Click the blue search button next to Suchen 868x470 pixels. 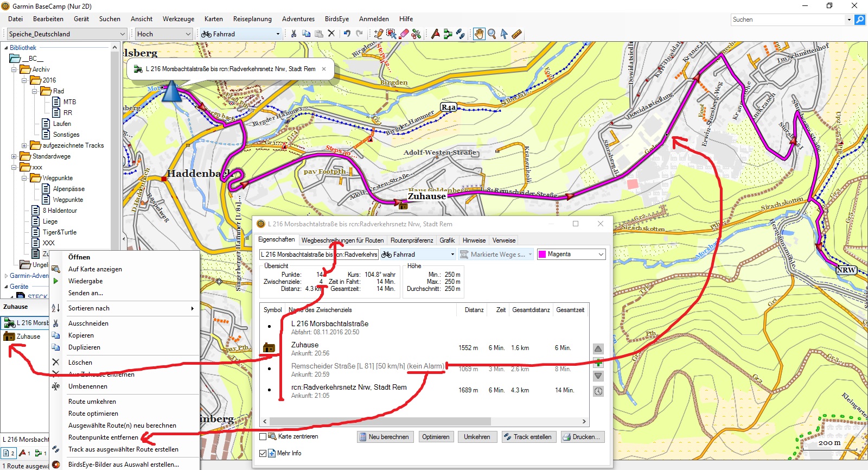point(860,20)
